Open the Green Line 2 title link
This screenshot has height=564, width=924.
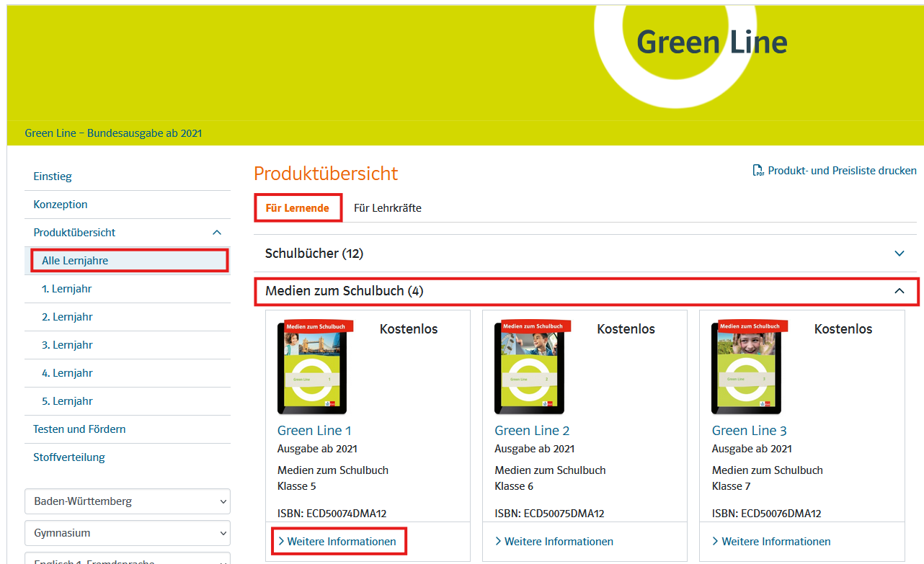tap(532, 431)
